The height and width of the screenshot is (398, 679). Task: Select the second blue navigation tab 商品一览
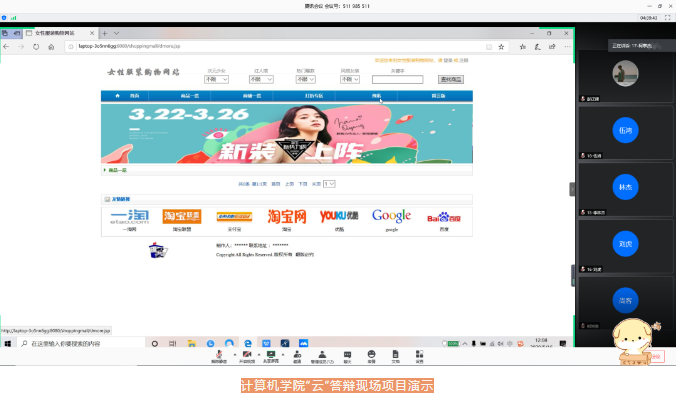[x=190, y=96]
